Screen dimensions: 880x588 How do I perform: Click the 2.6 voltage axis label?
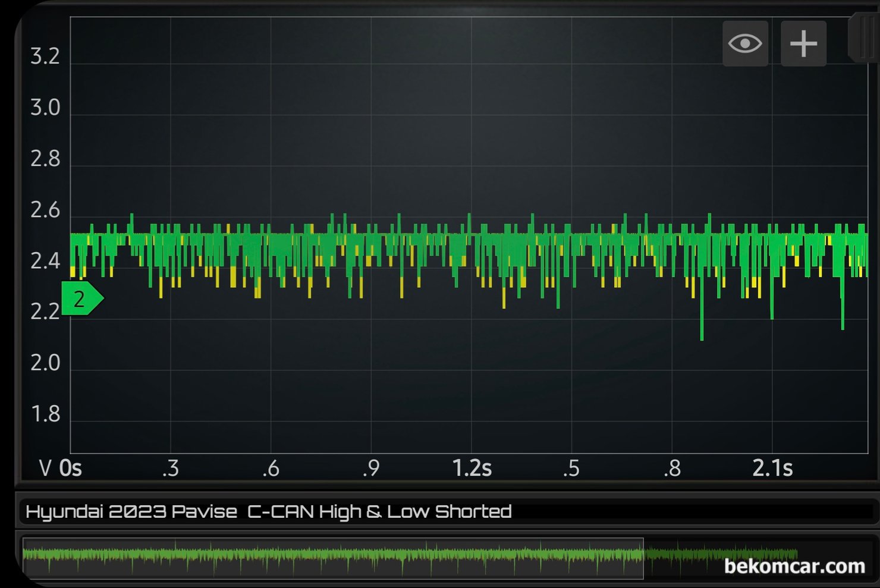pos(45,210)
